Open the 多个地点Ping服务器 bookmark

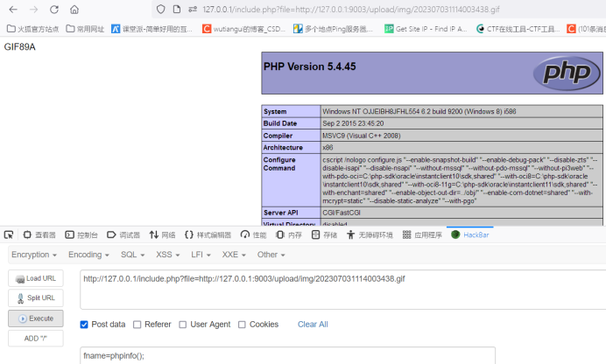pyautogui.click(x=333, y=29)
